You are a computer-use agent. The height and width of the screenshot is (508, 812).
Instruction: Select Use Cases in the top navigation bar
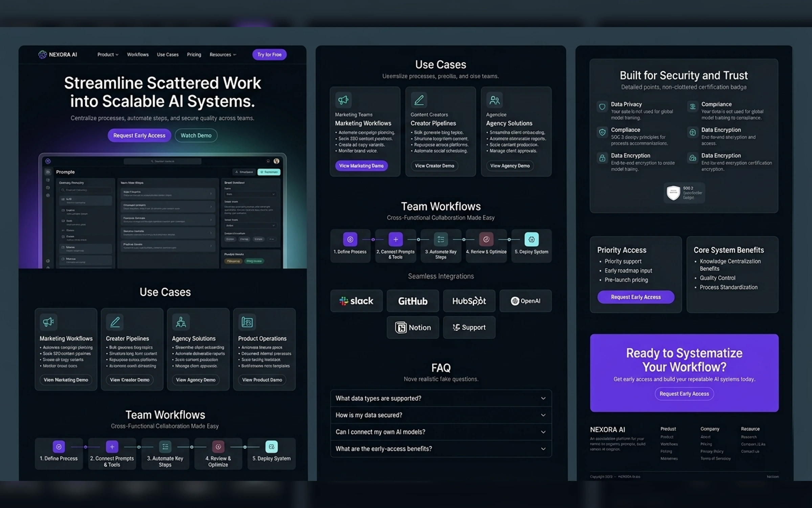point(167,55)
